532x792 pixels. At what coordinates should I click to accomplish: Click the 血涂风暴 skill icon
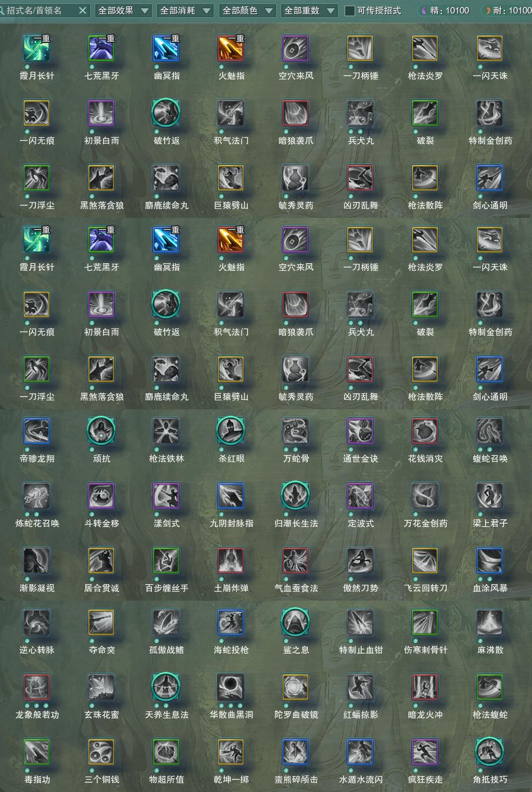coord(490,561)
